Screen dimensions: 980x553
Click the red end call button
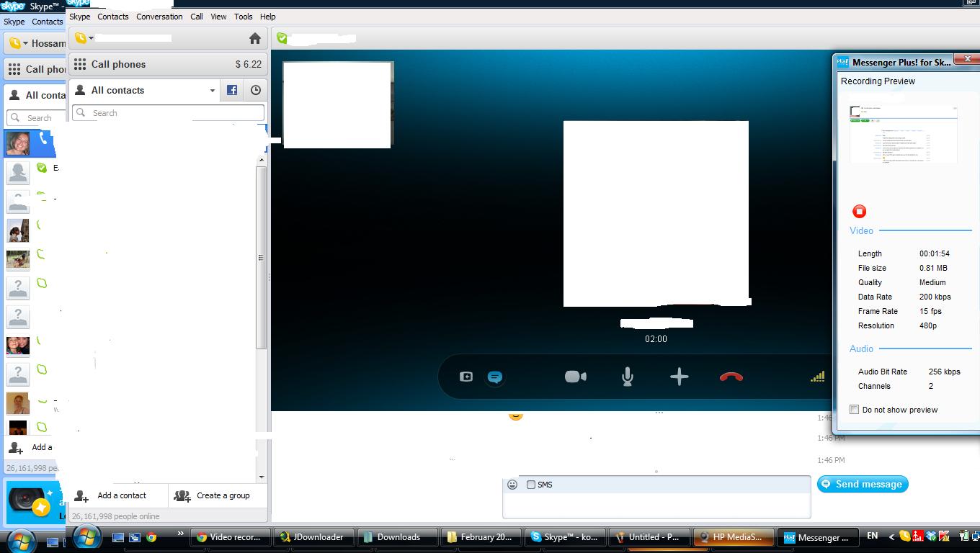click(x=731, y=377)
